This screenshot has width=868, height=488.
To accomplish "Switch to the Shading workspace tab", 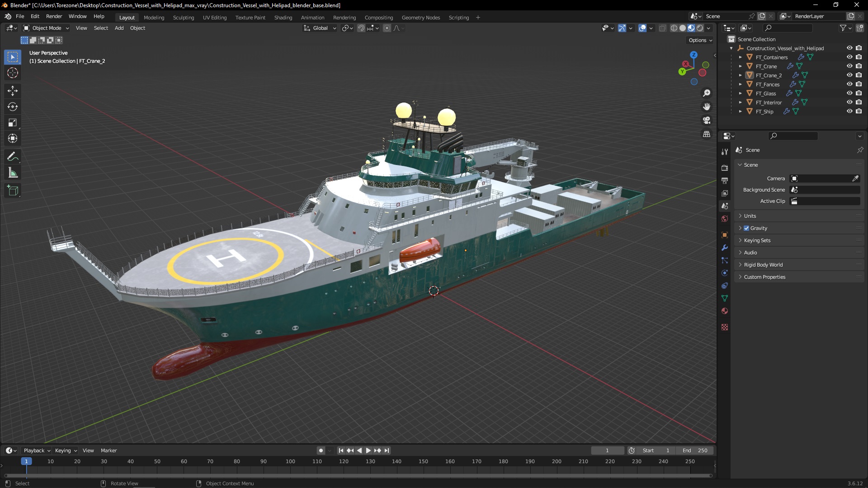I will 283,18.
